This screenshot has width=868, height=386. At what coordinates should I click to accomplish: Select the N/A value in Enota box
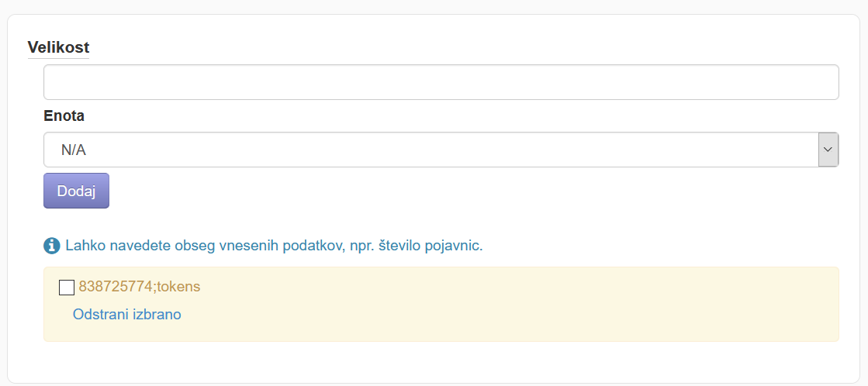(x=74, y=150)
